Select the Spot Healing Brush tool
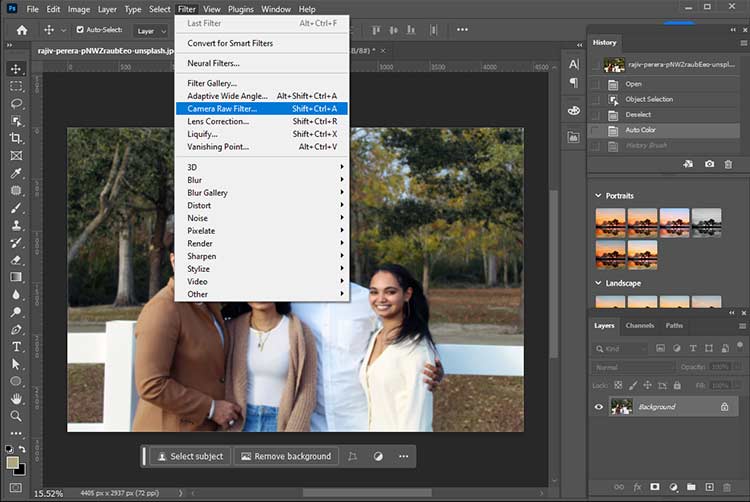This screenshot has height=502, width=750. click(x=16, y=190)
